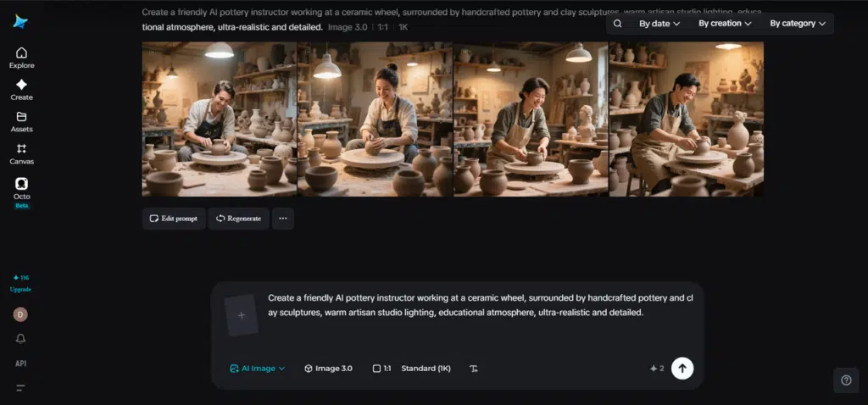Open the API page

tap(20, 363)
